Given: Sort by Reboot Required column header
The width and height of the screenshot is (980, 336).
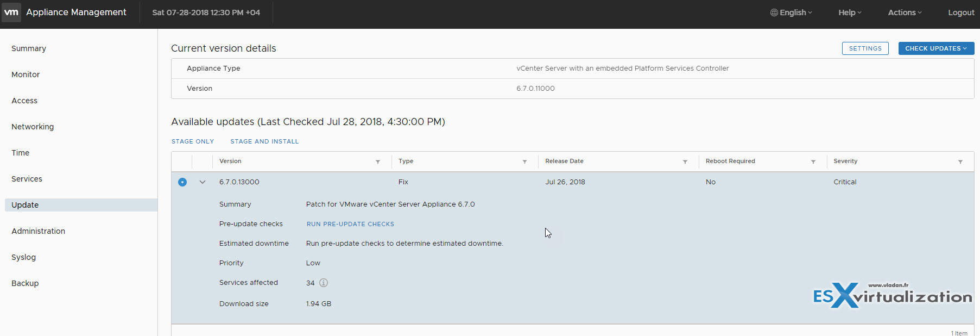Looking at the screenshot, I should point(730,161).
